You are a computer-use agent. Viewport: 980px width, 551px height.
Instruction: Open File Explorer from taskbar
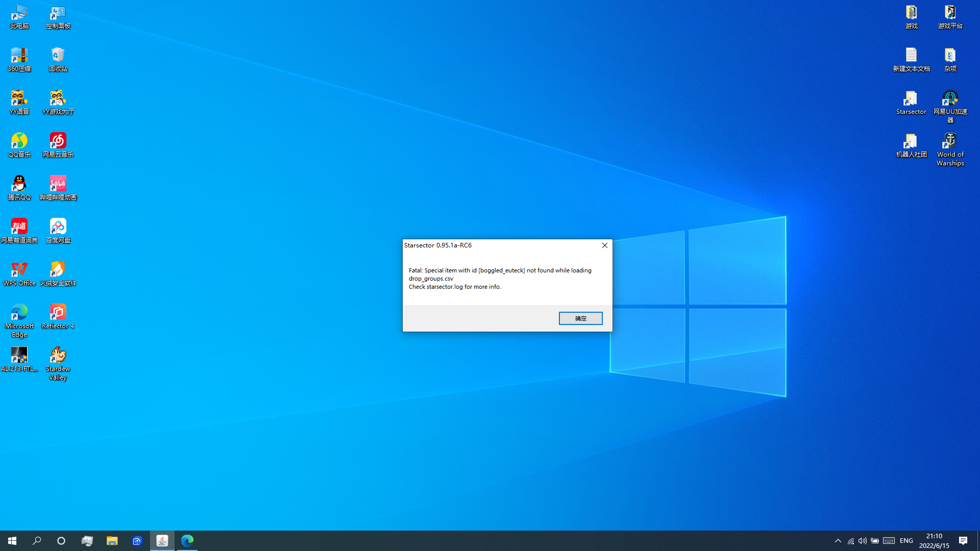pos(112,541)
